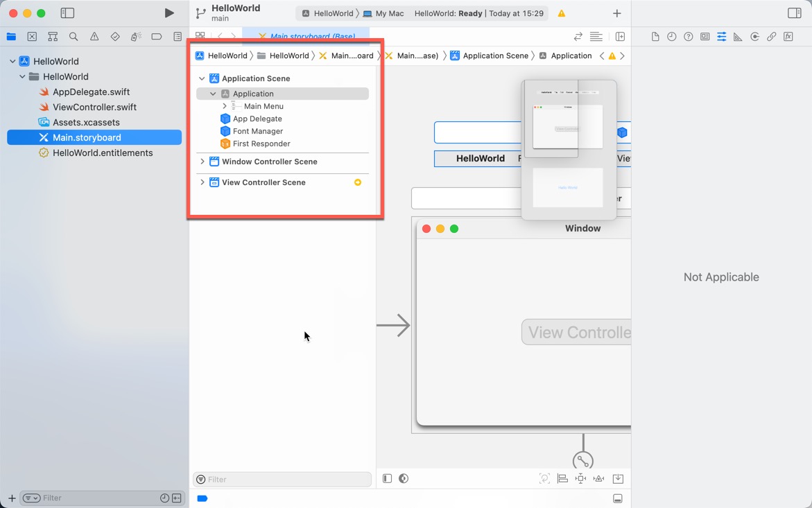This screenshot has height=508, width=812.
Task: Open the HelloWorld scheme selector
Action: tap(328, 13)
